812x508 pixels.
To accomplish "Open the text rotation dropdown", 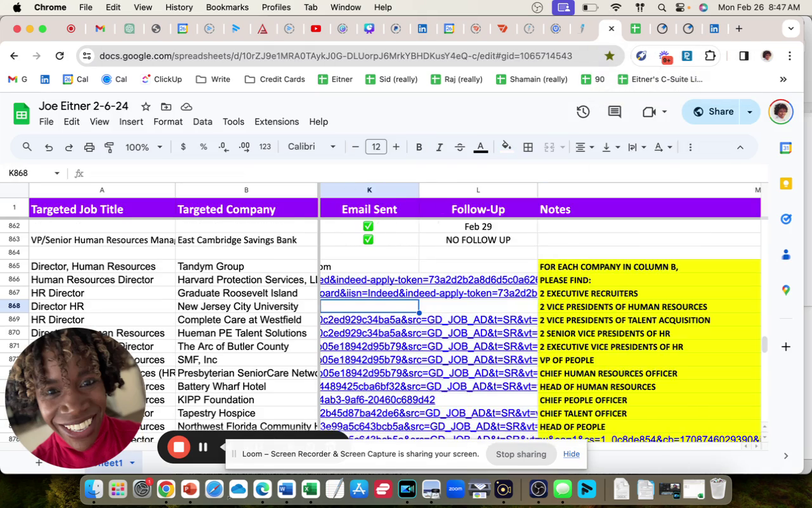I will pyautogui.click(x=663, y=147).
